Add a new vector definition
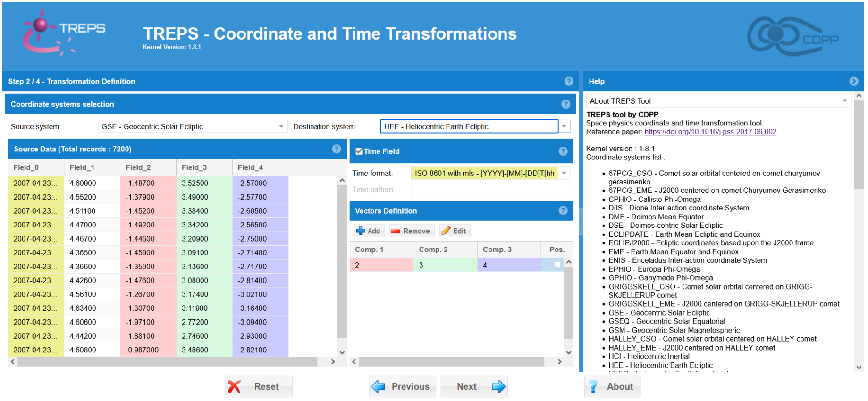This screenshot has height=401, width=868. pyautogui.click(x=369, y=231)
